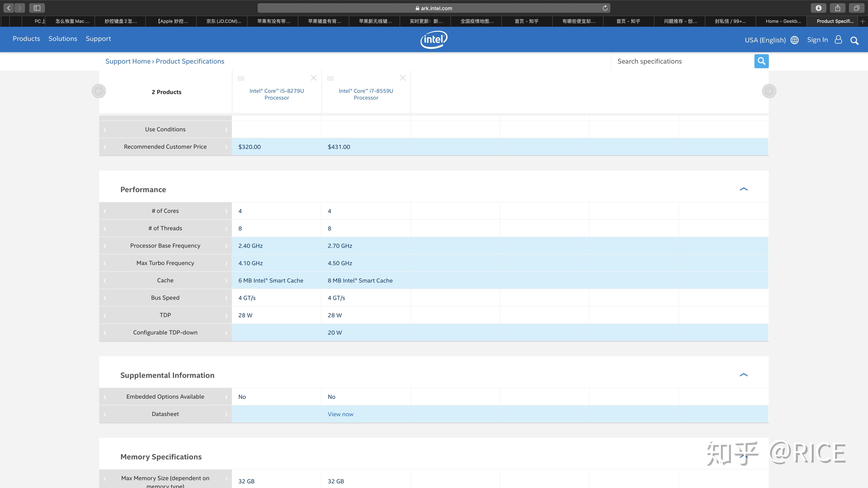Open Intel Core i5-8279U Processor link
Image resolution: width=868 pixels, height=488 pixels.
point(277,94)
